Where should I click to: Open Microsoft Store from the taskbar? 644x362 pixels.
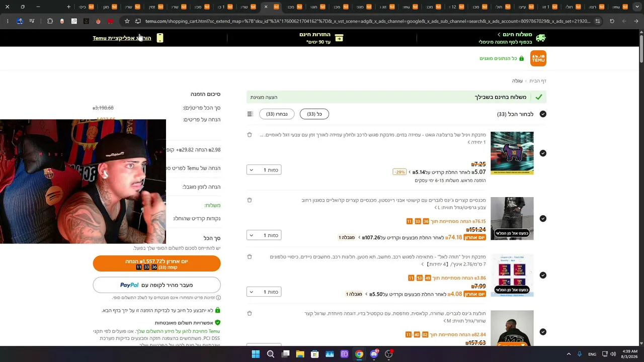(315, 354)
